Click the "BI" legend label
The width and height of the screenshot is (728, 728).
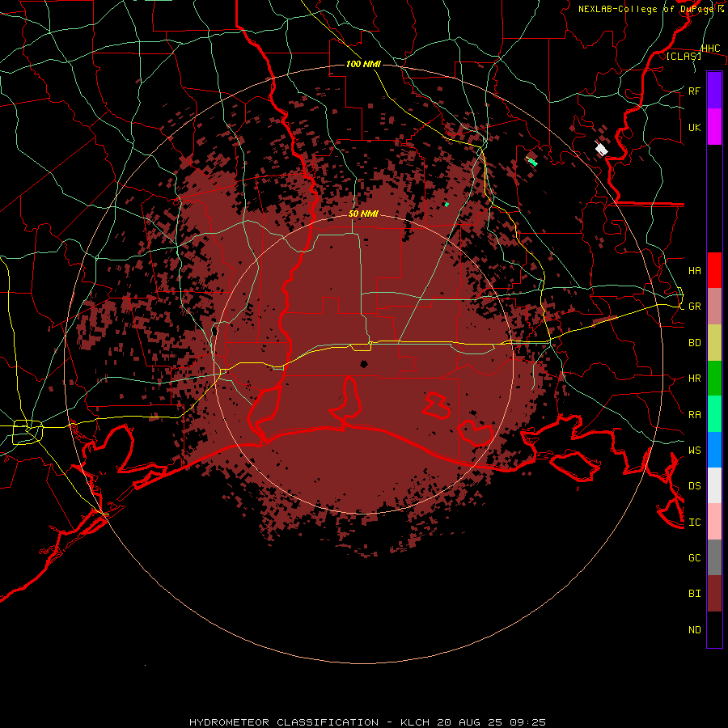(694, 594)
